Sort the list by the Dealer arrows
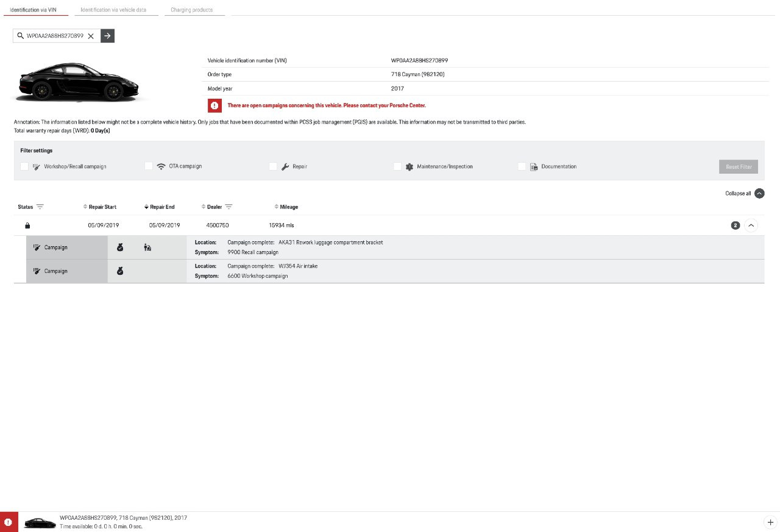Screen dimensions: 780x532 pos(204,207)
